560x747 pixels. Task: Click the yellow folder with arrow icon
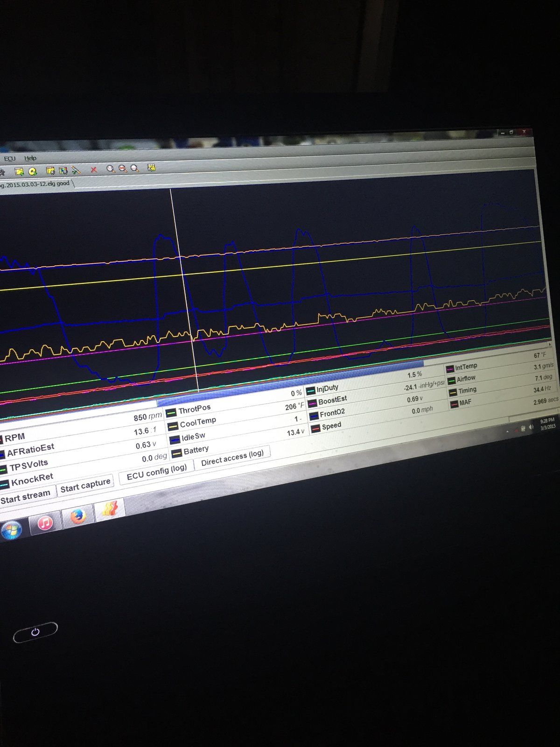[19, 171]
